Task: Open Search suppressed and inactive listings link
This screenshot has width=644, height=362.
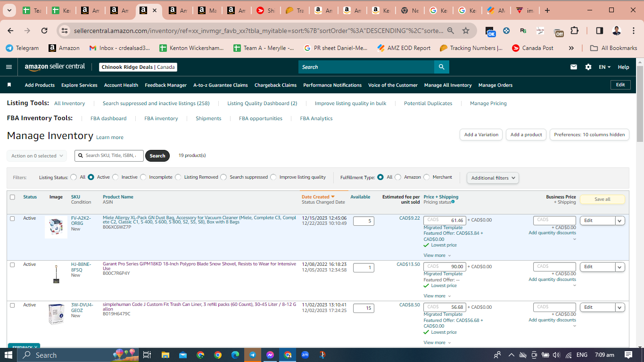Action: pos(156,103)
